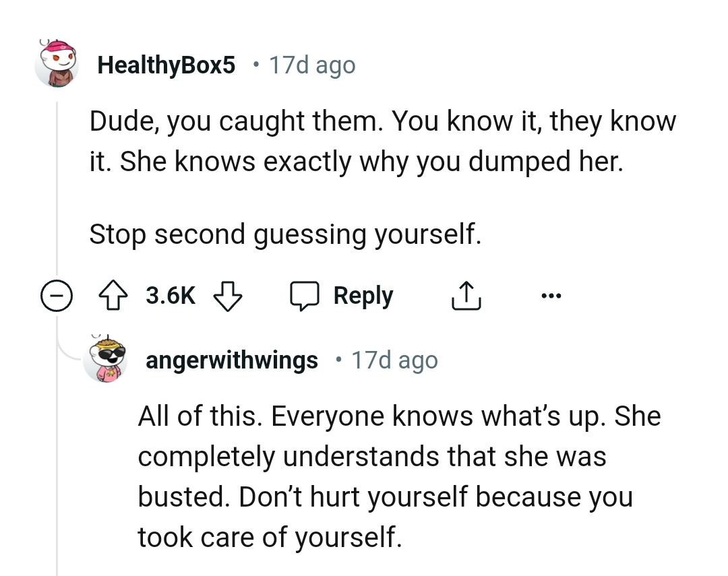Open more options for HealthyBox5's comment
This screenshot has width=728, height=576.
(551, 295)
